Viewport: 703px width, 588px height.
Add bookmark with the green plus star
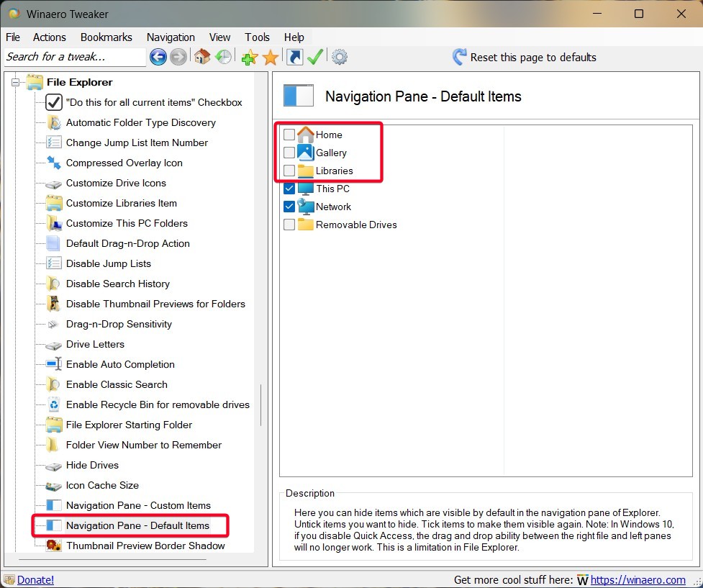coord(249,58)
